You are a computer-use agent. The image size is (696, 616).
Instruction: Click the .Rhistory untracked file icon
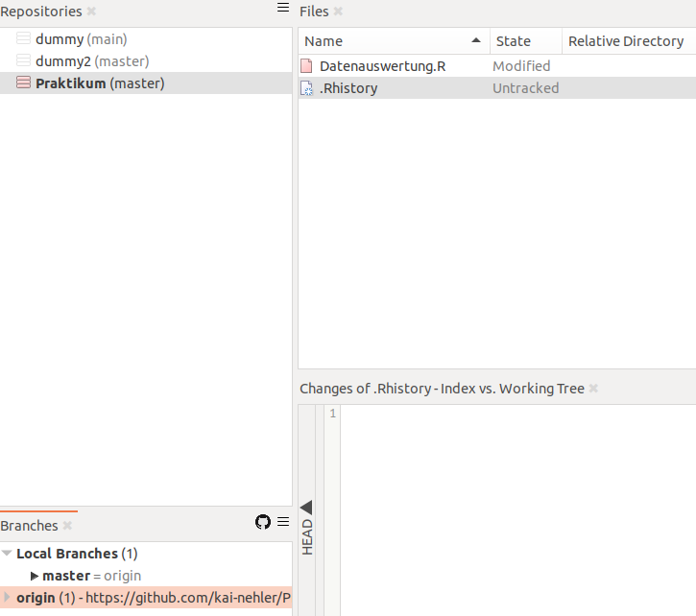[x=307, y=88]
